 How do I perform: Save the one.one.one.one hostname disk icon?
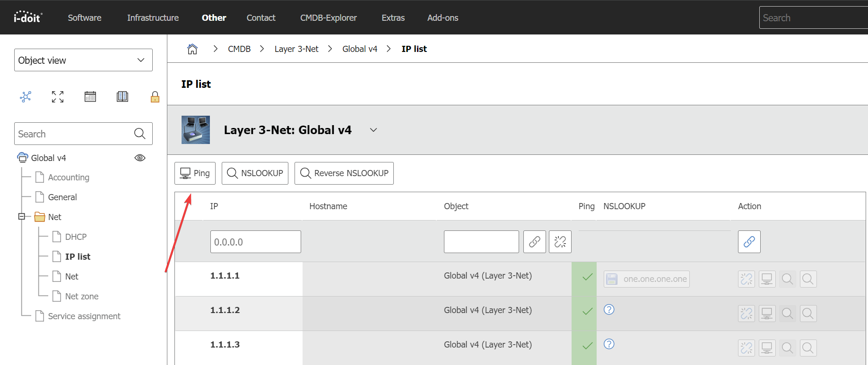(x=612, y=279)
